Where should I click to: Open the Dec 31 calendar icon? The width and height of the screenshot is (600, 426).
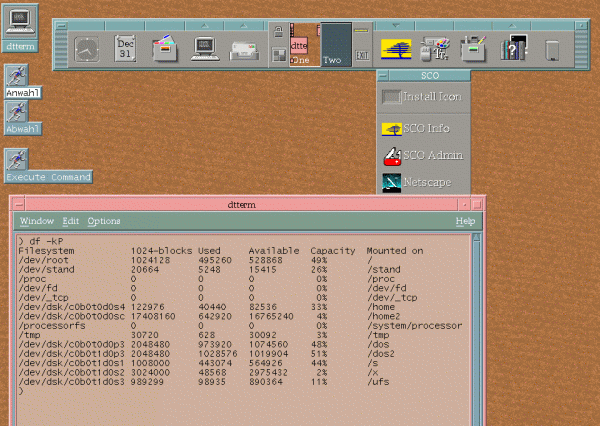point(126,47)
